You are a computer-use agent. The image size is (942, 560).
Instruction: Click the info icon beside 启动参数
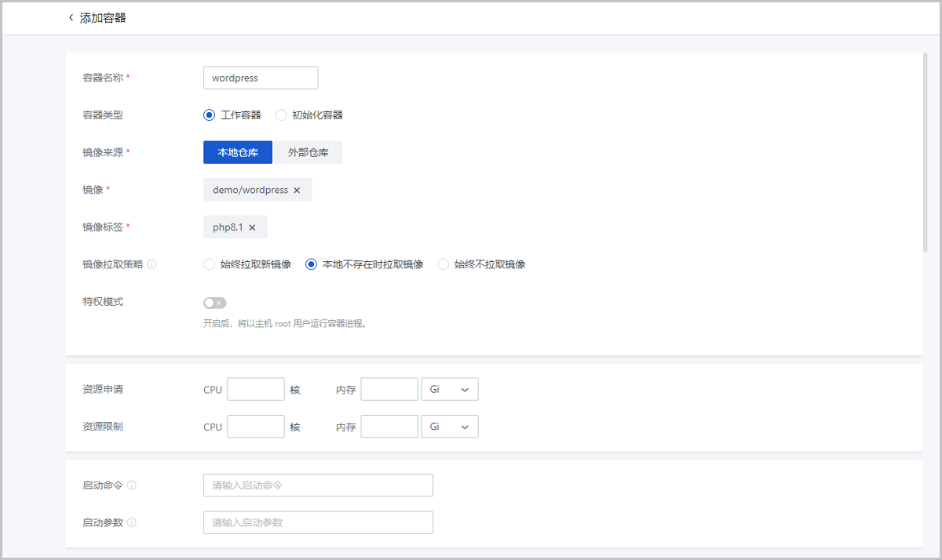click(x=133, y=522)
